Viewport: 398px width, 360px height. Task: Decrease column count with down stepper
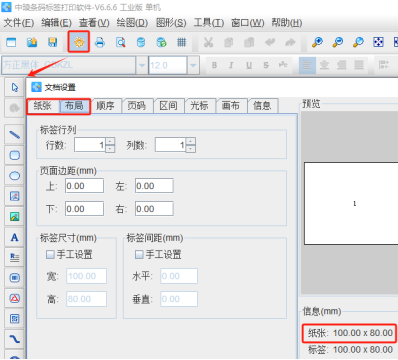pyautogui.click(x=191, y=149)
